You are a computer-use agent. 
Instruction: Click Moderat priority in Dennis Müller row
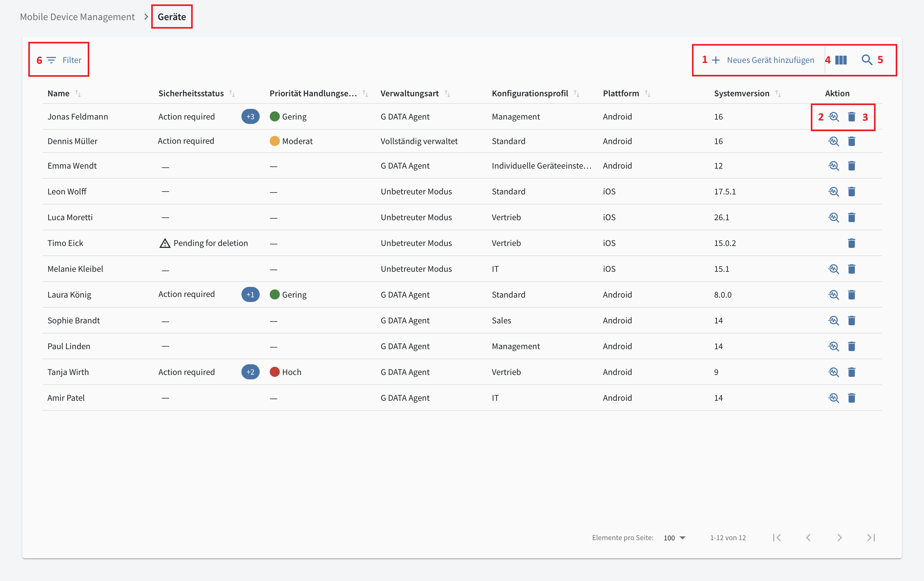(291, 141)
